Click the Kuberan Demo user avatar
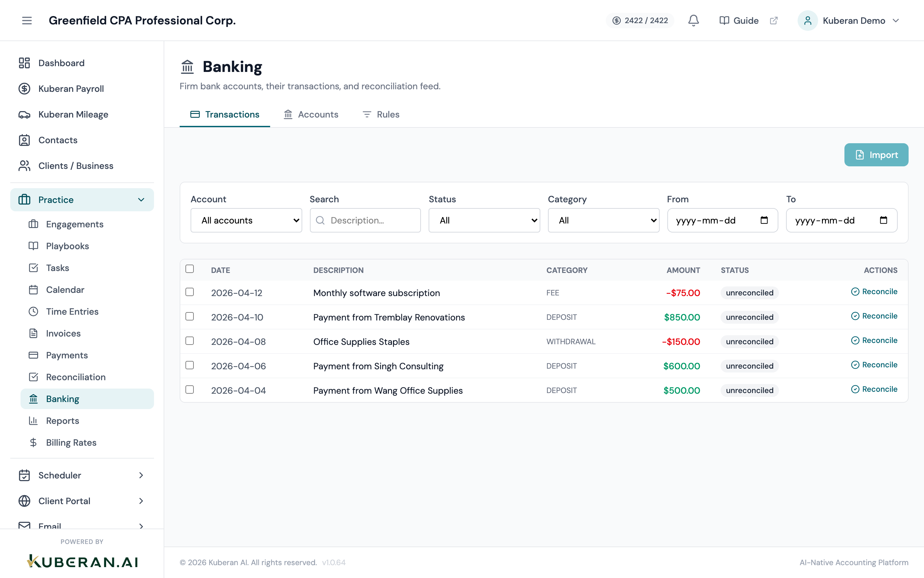The width and height of the screenshot is (924, 578). click(808, 21)
